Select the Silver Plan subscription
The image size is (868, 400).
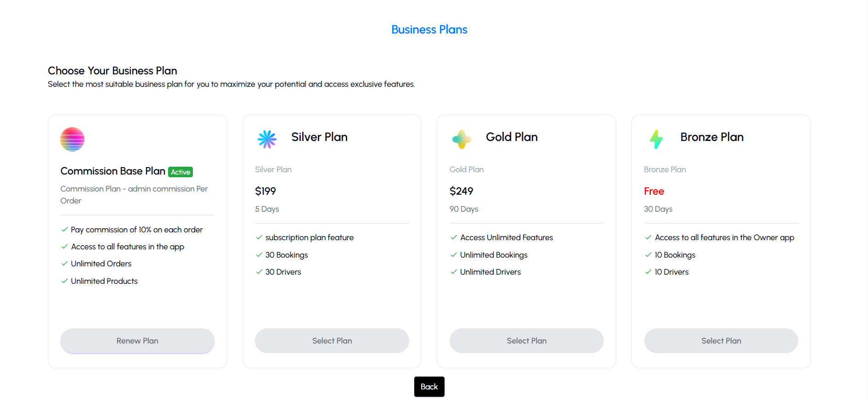(x=332, y=341)
